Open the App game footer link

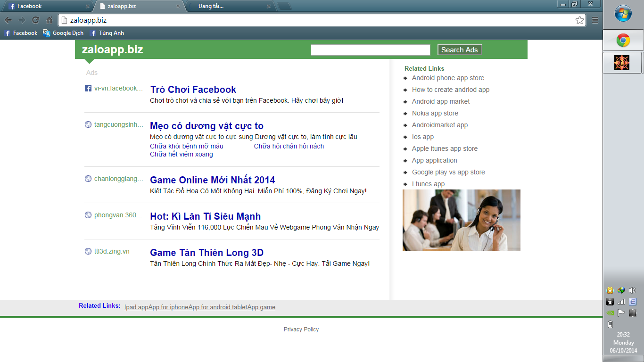tap(261, 307)
